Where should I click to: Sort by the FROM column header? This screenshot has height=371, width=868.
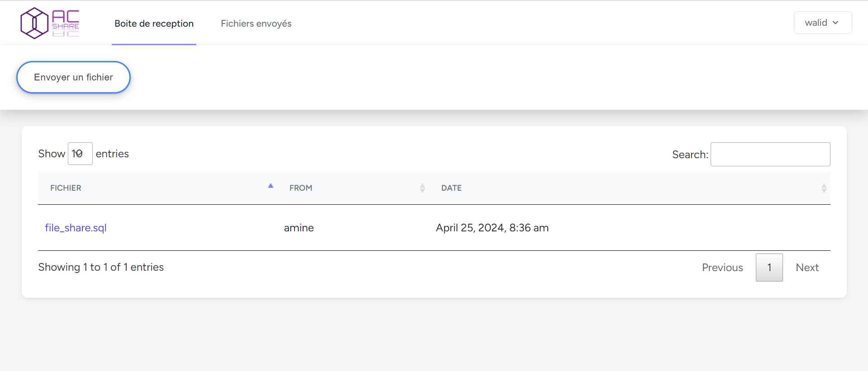353,188
